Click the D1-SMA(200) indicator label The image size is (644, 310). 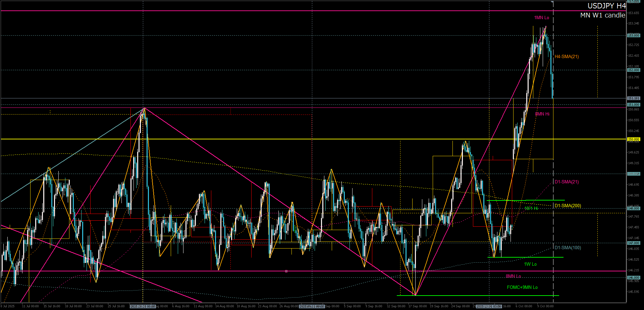pos(568,206)
